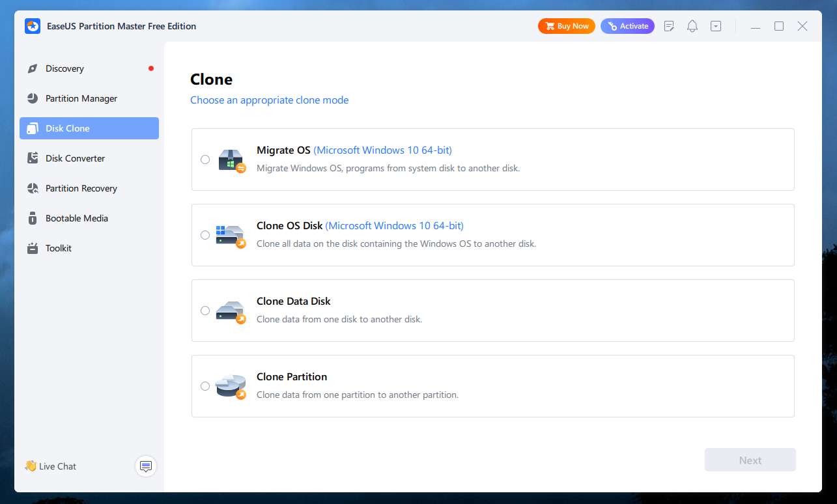The height and width of the screenshot is (504, 837).
Task: Click the EaseUS app logo icon
Action: tap(33, 26)
